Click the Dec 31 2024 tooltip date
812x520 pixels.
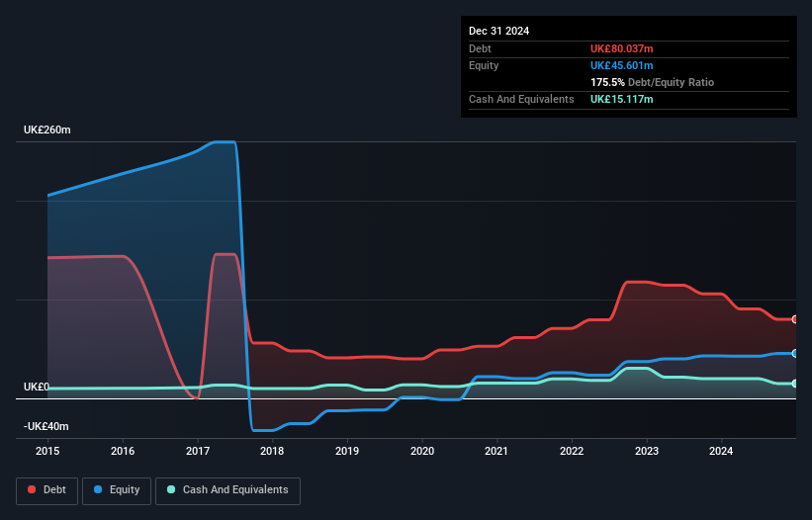[498, 31]
